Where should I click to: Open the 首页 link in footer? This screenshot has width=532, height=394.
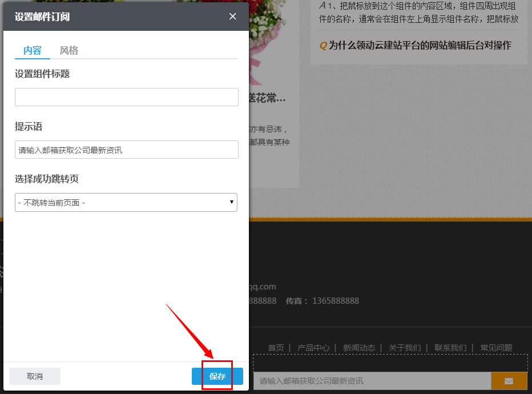pos(276,347)
